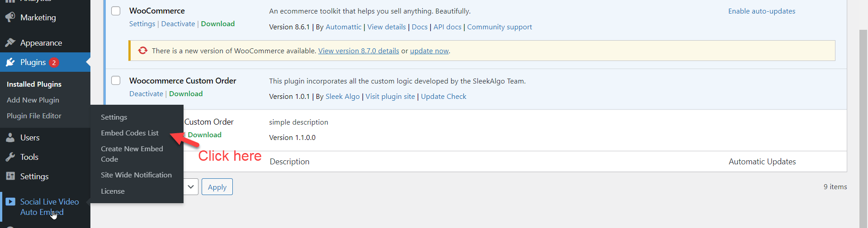
Task: Choose Create New Embed Code in flyout
Action: pyautogui.click(x=132, y=154)
